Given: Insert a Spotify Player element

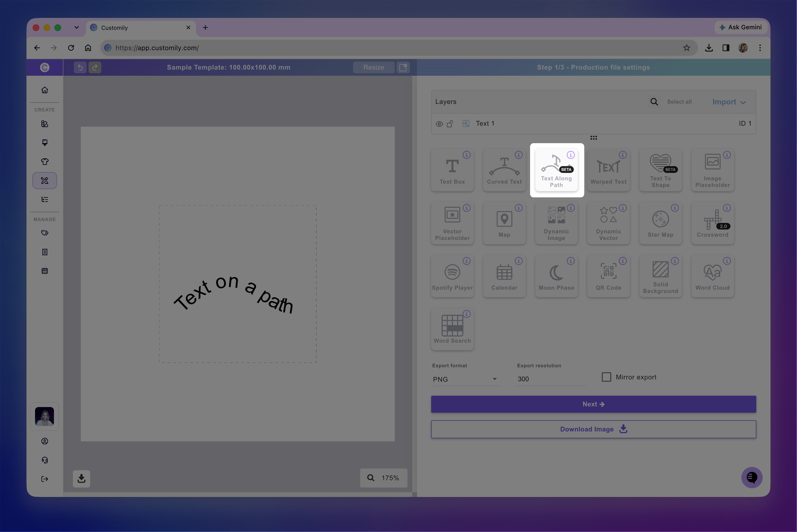Looking at the screenshot, I should point(452,276).
